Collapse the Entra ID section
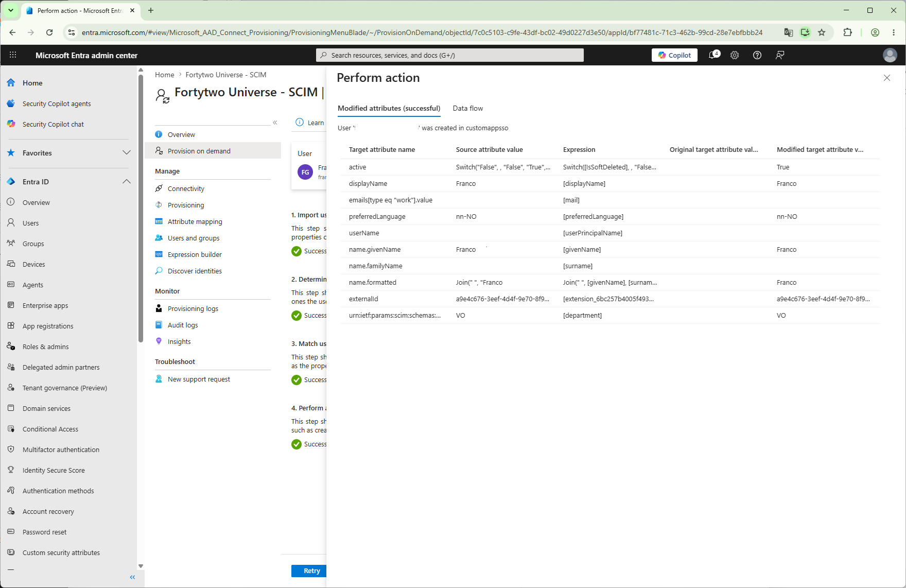Screen dimensions: 906x588 (127, 182)
